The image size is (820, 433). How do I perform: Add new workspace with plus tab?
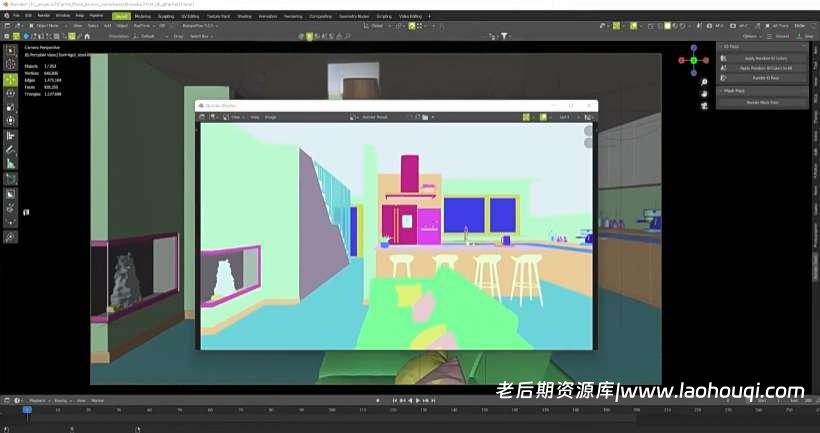(x=429, y=16)
